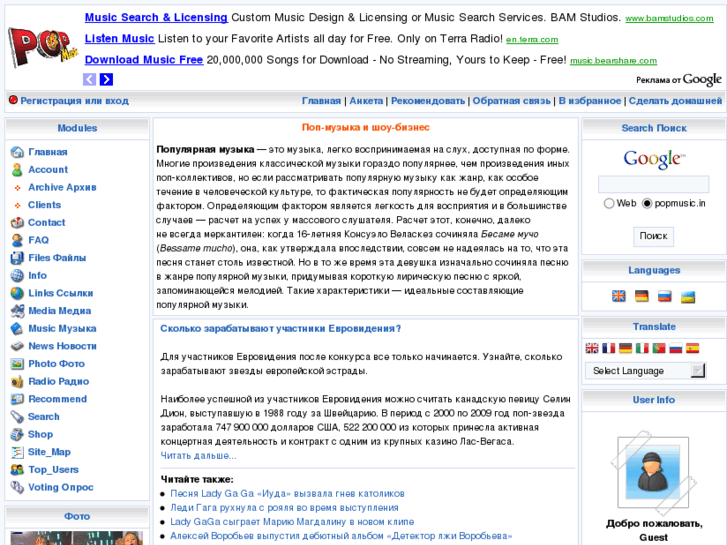Click the Music Музыка icon
727x545 pixels.
click(17, 328)
